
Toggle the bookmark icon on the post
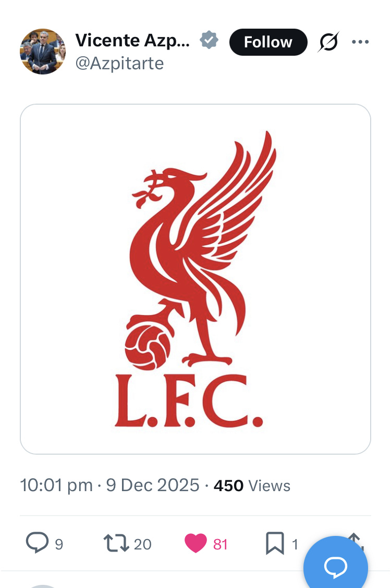pos(275,544)
